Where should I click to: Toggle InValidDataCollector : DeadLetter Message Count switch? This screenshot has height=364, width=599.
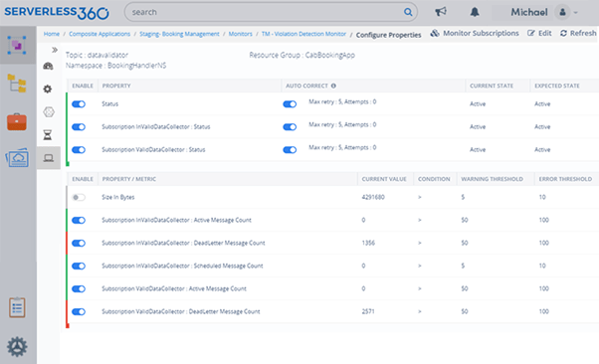[79, 243]
